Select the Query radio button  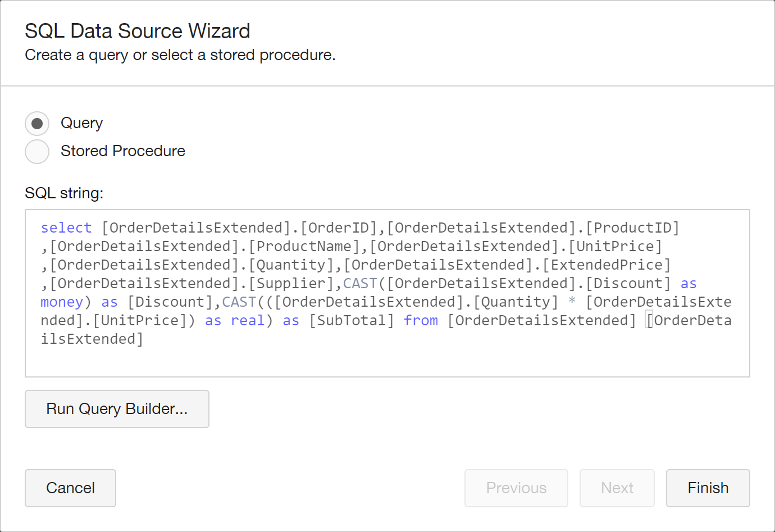[x=37, y=124]
